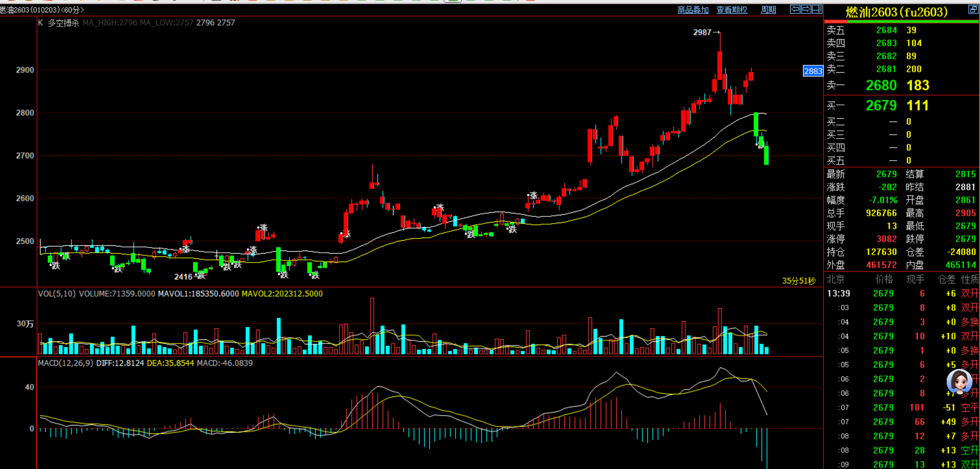Click the 2900 price axis label
Image resolution: width=980 pixels, height=469 pixels.
[x=25, y=70]
